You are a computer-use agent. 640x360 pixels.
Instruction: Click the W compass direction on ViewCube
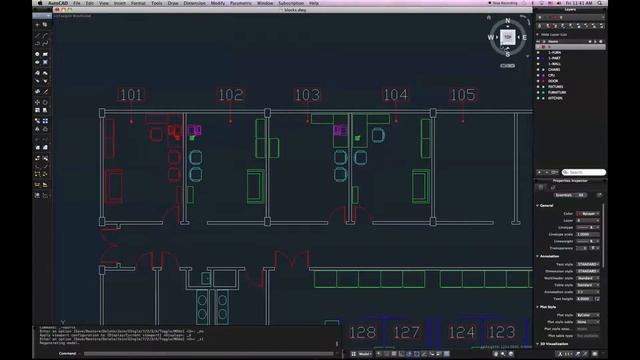coord(491,38)
